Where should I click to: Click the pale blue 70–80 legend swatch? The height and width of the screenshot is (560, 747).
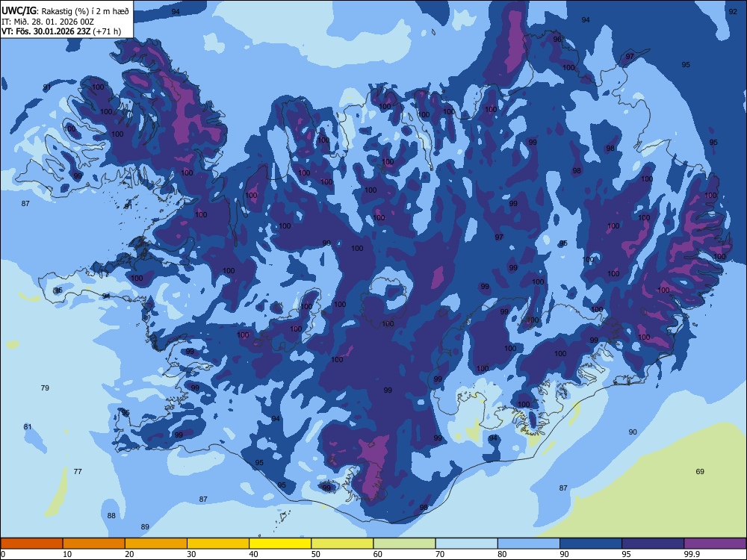[466, 544]
